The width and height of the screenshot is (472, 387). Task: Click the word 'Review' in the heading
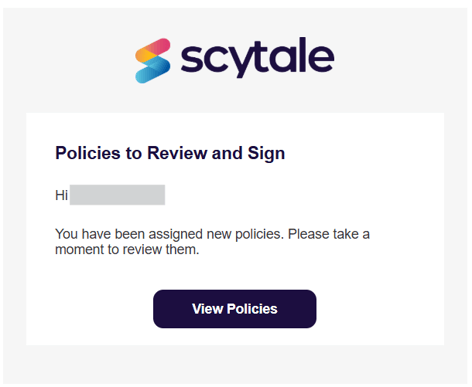pyautogui.click(x=177, y=153)
